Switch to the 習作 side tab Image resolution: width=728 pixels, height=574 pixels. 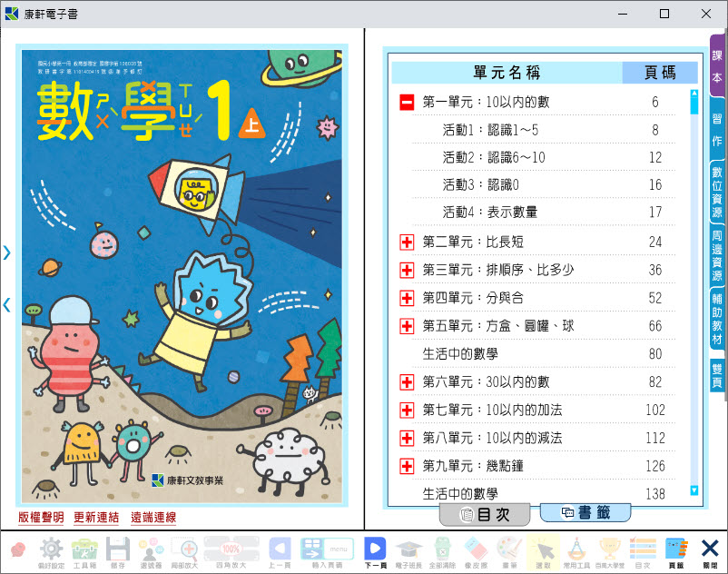(717, 128)
